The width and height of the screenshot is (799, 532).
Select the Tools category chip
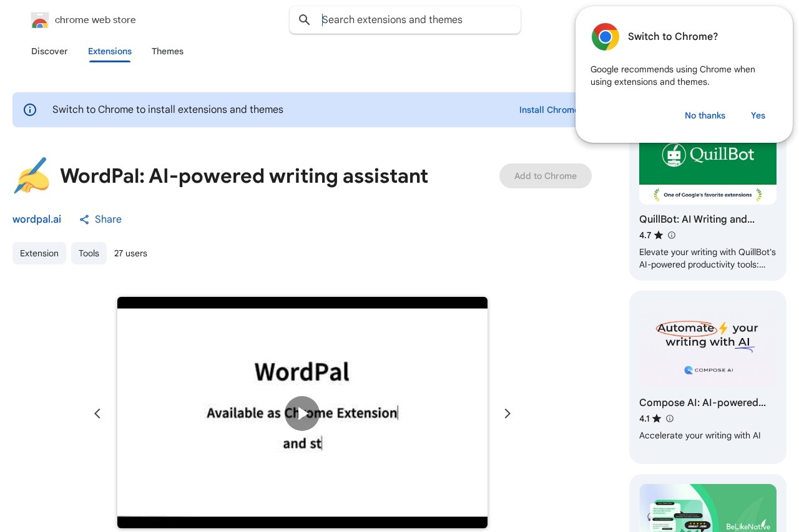point(89,253)
